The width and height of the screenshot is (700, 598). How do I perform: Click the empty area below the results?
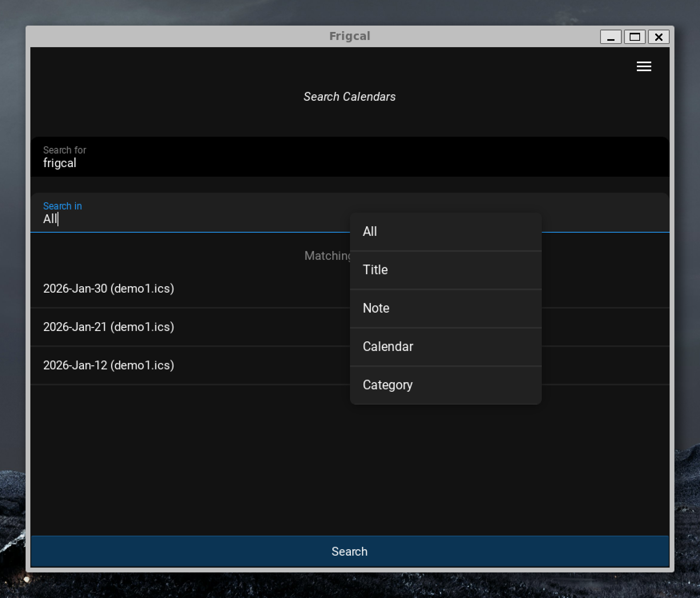(x=350, y=460)
